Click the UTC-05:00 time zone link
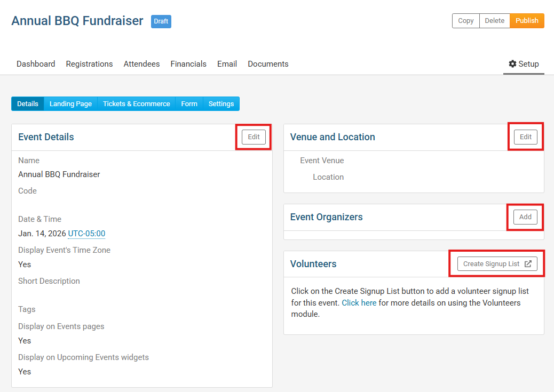Screen dimensions: 554x392 click(86, 234)
